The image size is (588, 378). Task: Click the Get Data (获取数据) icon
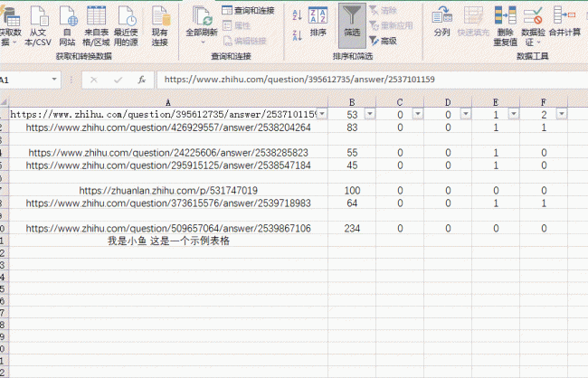point(9,17)
